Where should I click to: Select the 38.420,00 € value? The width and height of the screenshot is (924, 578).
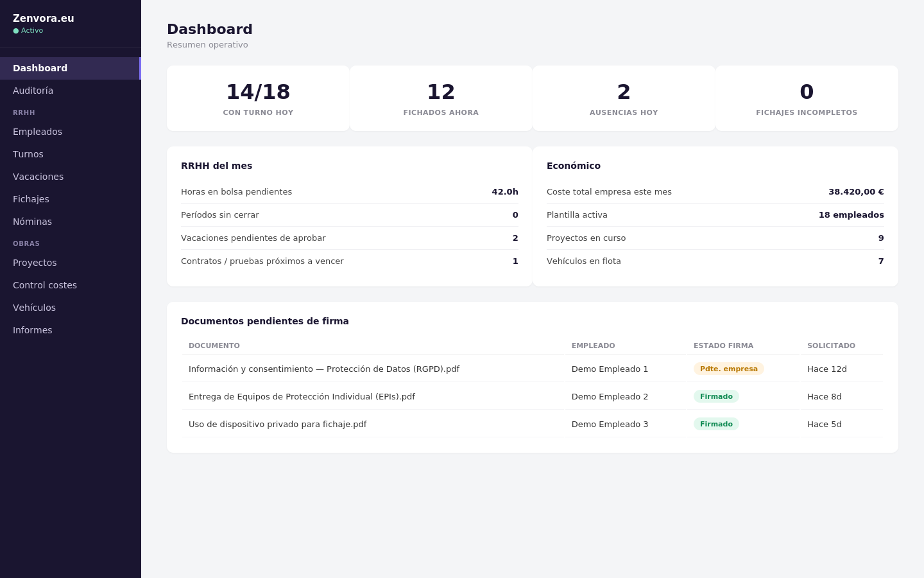point(856,192)
